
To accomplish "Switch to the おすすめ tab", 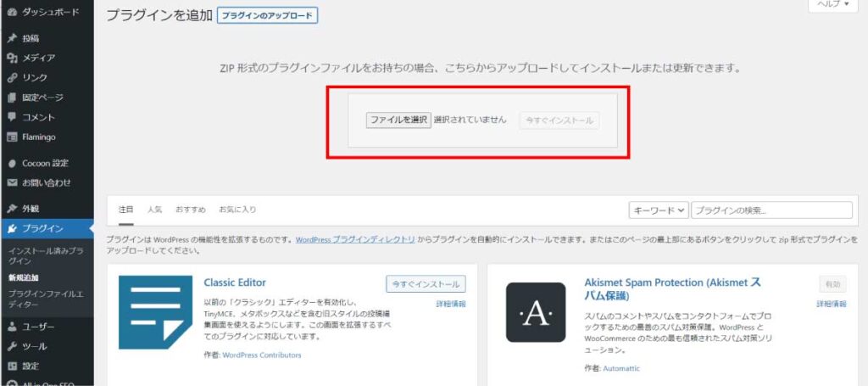I will [191, 210].
